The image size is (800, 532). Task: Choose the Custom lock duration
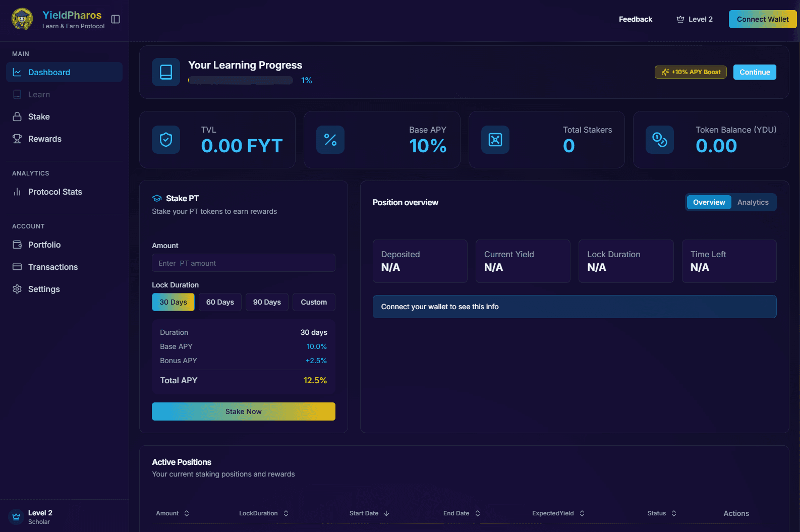coord(314,302)
